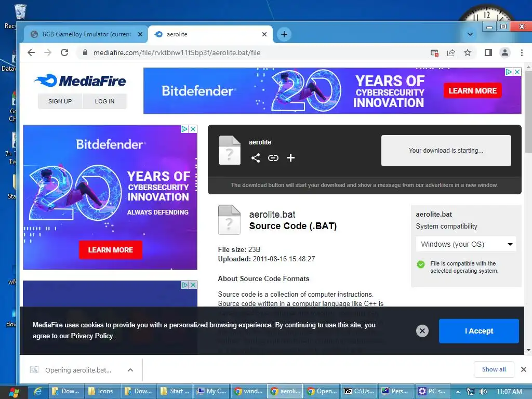532x399 pixels.
Task: Open Pers... taskbar window
Action: click(x=395, y=391)
